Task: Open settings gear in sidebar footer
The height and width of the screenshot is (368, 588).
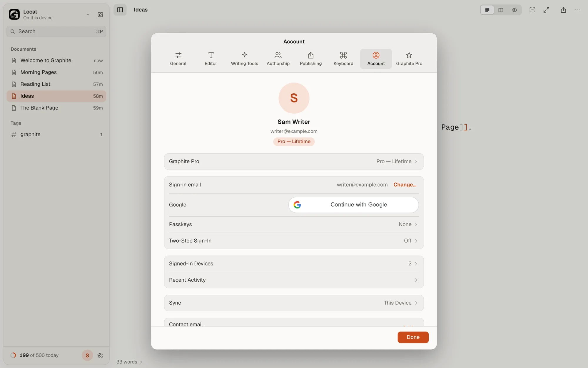Action: tap(100, 355)
